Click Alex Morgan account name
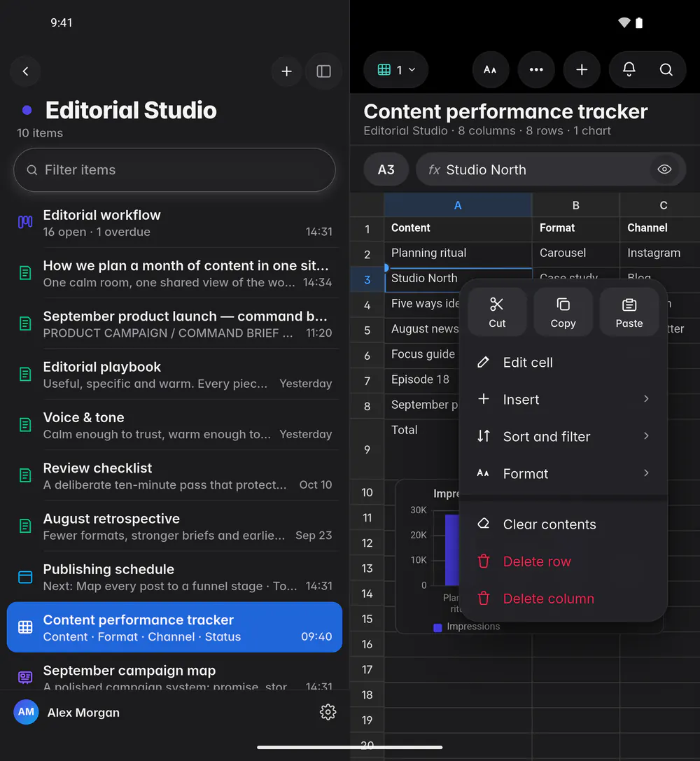Screen dimensions: 700x761 [83, 713]
